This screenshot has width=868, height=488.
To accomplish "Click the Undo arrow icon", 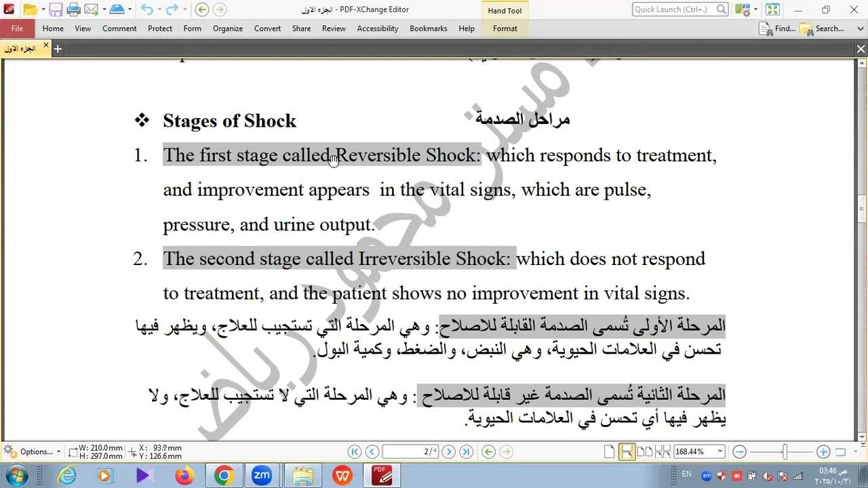I will click(x=146, y=9).
